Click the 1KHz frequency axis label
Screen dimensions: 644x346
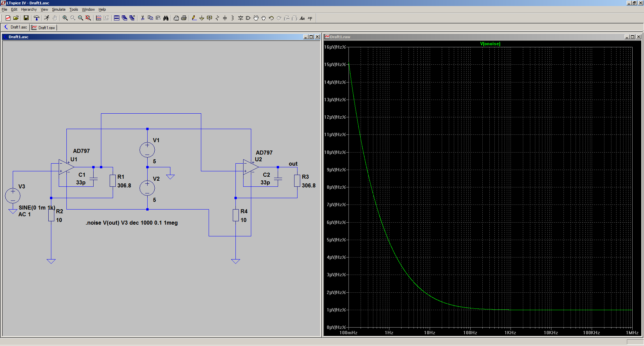510,333
